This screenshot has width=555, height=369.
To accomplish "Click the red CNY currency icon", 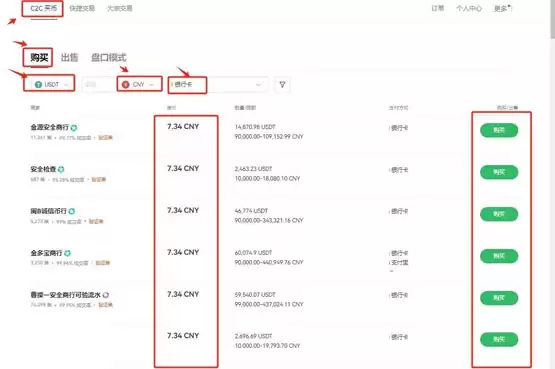I will (x=125, y=85).
